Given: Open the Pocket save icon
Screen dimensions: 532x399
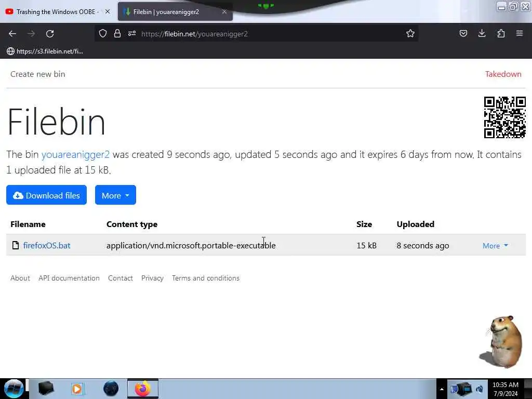Looking at the screenshot, I should point(463,33).
